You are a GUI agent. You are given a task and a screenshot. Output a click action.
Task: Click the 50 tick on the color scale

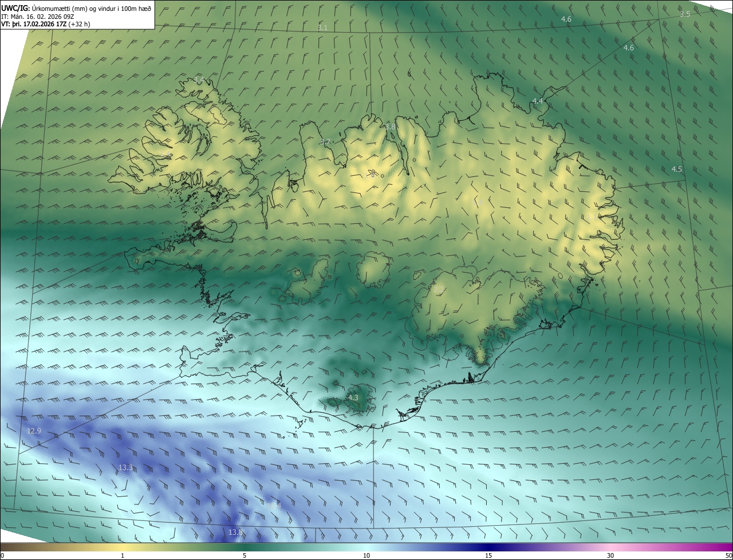coord(728,555)
